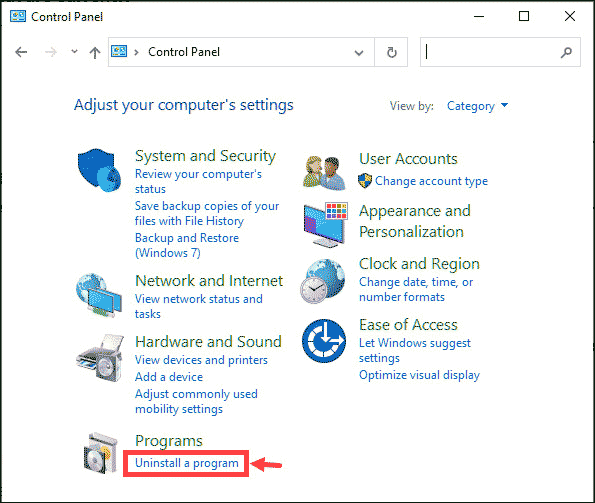Image resolution: width=595 pixels, height=503 pixels.
Task: Open Network and Internet category
Action: [x=209, y=281]
